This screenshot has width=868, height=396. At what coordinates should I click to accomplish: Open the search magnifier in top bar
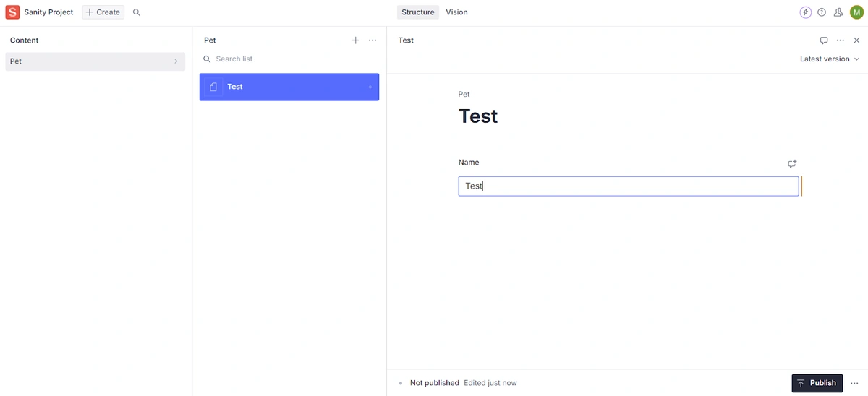coord(137,12)
